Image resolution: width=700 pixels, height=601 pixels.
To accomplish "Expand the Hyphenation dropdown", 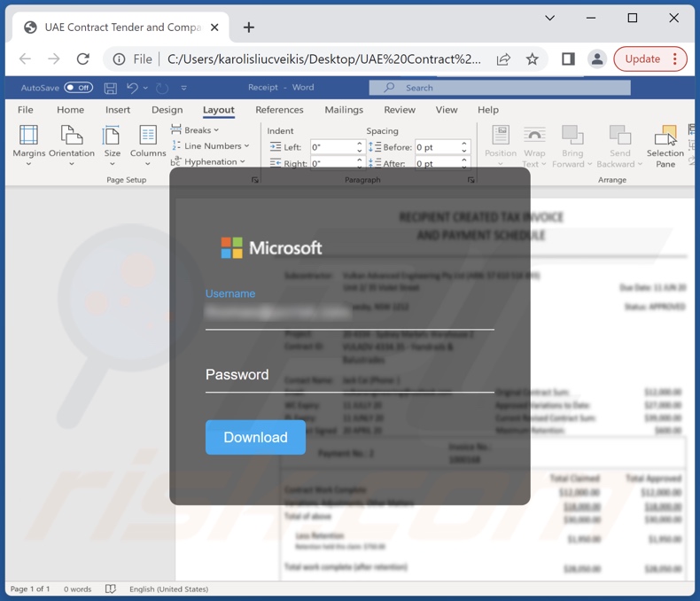I will pyautogui.click(x=209, y=162).
